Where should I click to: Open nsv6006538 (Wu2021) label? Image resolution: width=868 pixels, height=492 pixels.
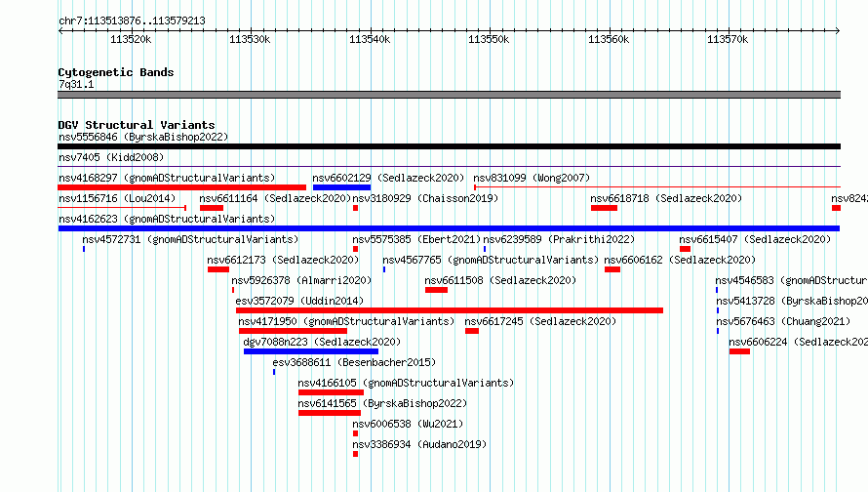[x=408, y=424]
